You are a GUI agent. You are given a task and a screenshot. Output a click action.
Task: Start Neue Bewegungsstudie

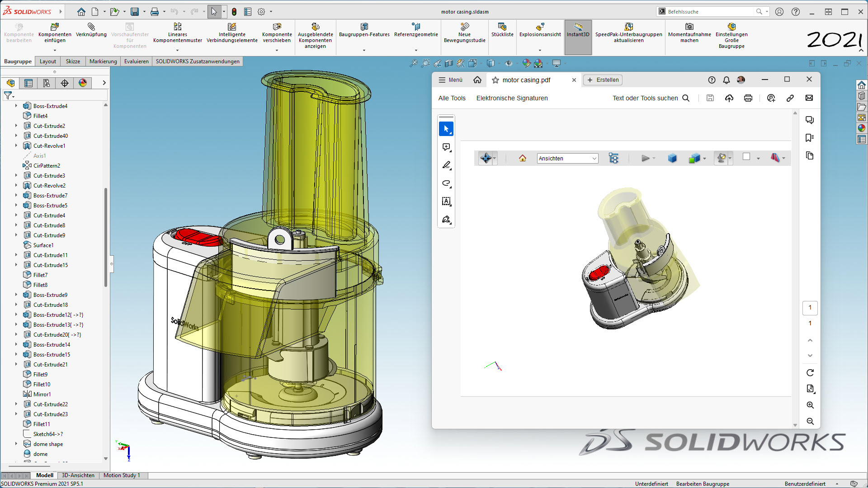click(464, 33)
